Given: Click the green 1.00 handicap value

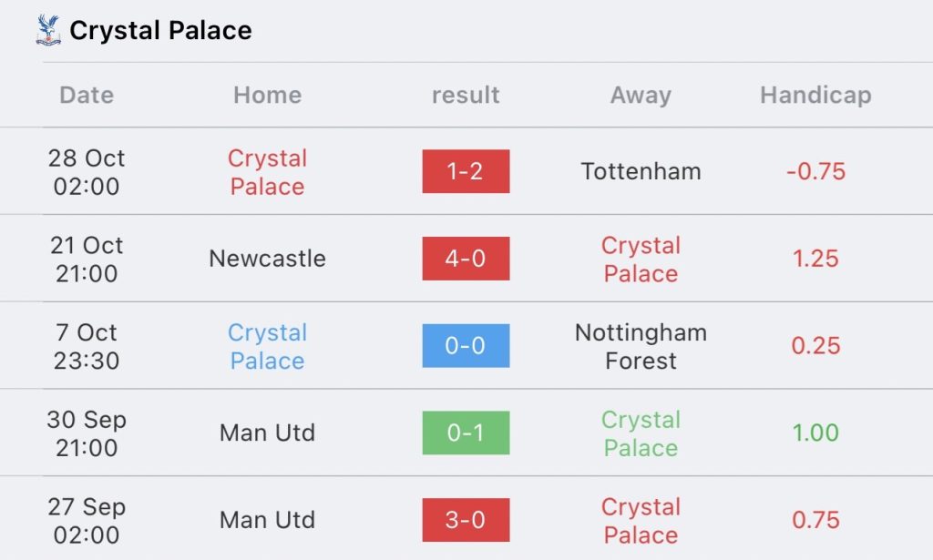Looking at the screenshot, I should pyautogui.click(x=815, y=433).
